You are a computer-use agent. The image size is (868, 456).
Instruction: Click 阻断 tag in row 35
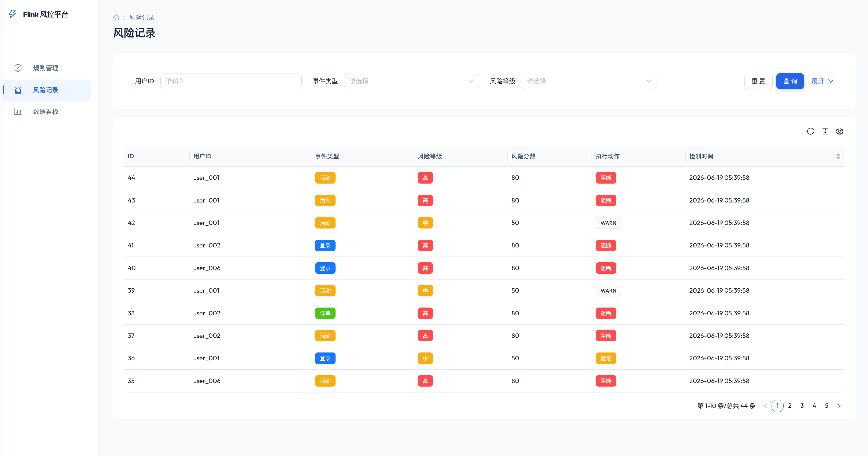coord(606,381)
